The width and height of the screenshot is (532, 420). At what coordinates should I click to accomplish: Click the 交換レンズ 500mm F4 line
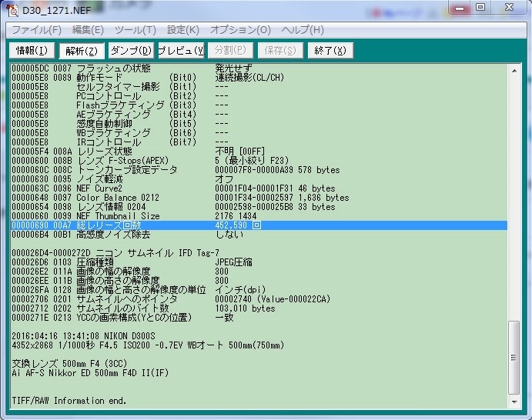[69, 364]
